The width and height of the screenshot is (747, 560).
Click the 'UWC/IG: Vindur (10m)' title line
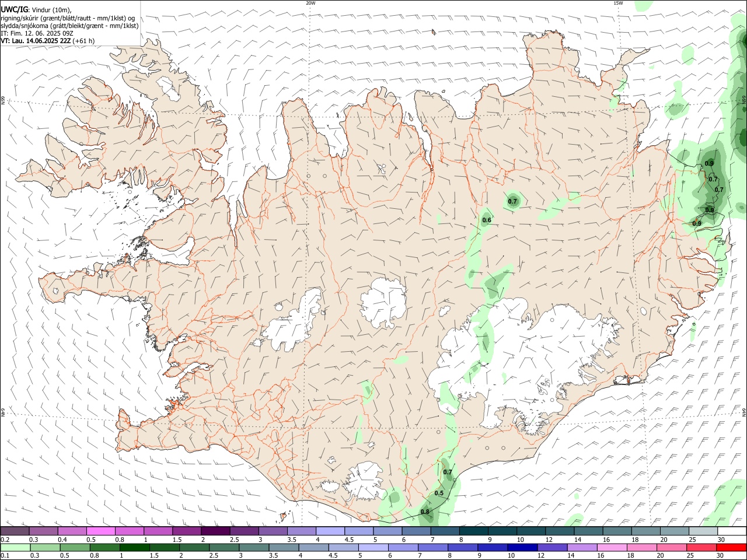36,9
